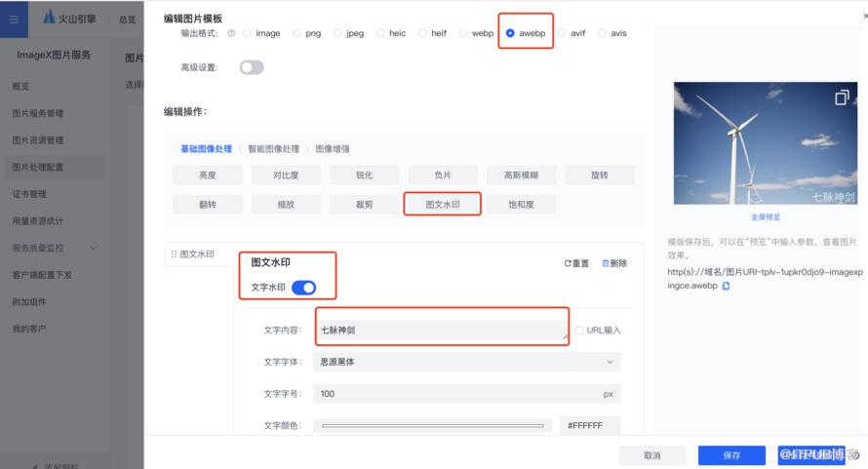This screenshot has height=469, width=868.
Task: Open 概览 in sidebar
Action: click(21, 87)
